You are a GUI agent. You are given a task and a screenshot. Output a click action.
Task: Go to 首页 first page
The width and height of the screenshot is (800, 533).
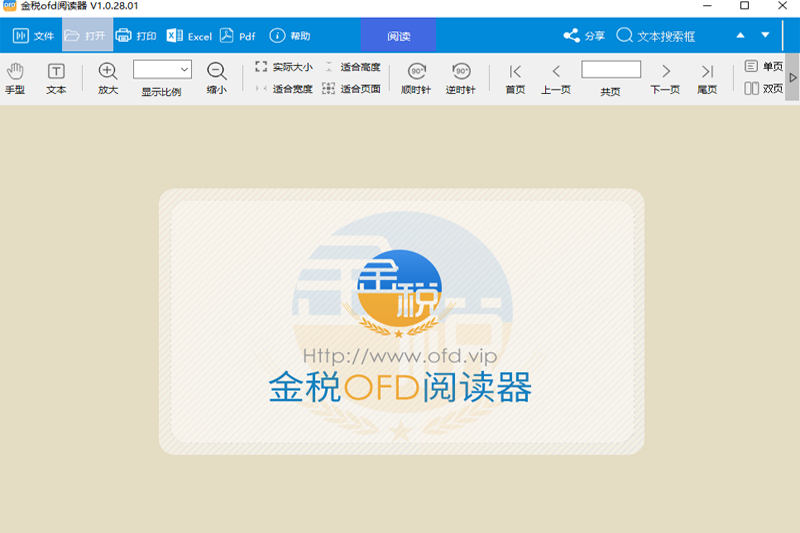515,78
